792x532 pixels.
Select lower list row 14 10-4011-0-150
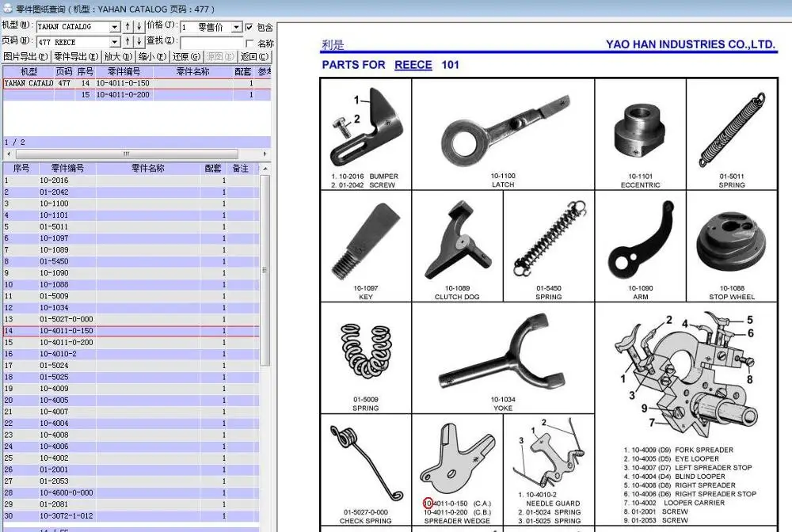click(x=131, y=331)
